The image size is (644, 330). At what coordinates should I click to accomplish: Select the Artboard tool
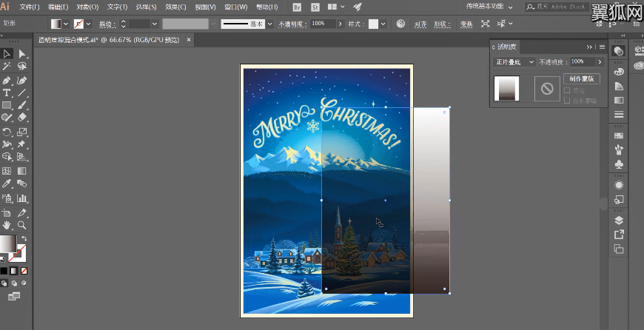click(x=7, y=212)
